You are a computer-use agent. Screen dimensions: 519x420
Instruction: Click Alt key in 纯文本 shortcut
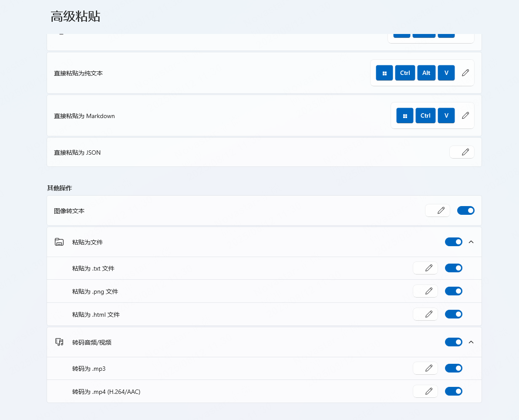pos(426,73)
